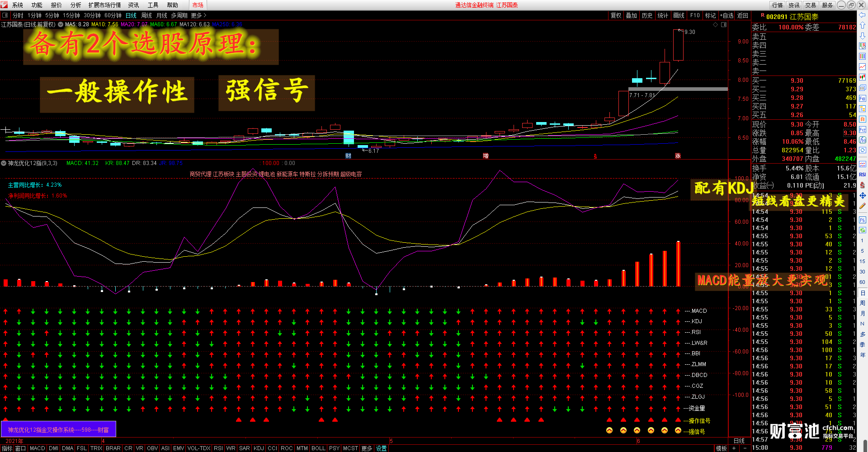
Task: Open the 分析 menu
Action: pyautogui.click(x=76, y=5)
